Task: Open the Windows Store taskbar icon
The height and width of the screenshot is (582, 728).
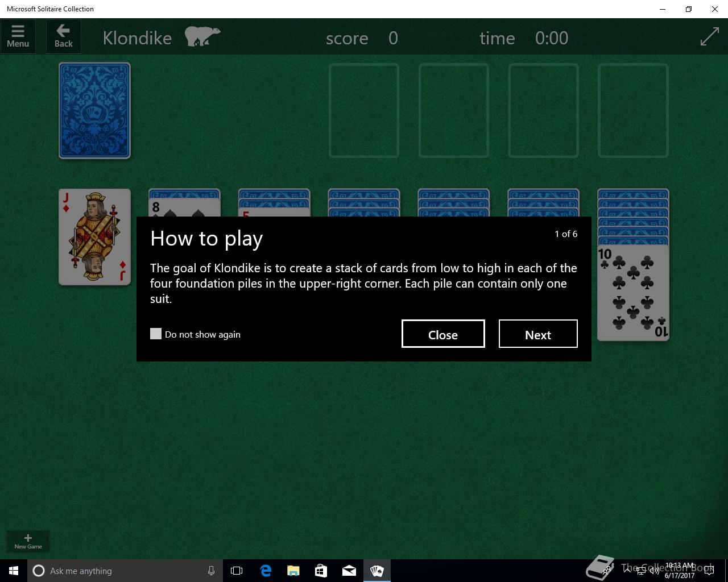Action: tap(321, 571)
